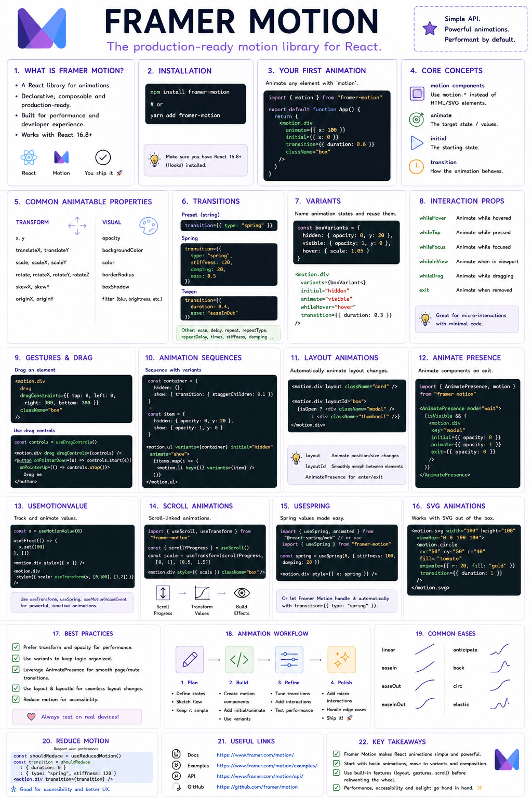The height and width of the screenshot is (798, 532).
Task: Click the easeInOut curve graphic
Action: pos(424,704)
